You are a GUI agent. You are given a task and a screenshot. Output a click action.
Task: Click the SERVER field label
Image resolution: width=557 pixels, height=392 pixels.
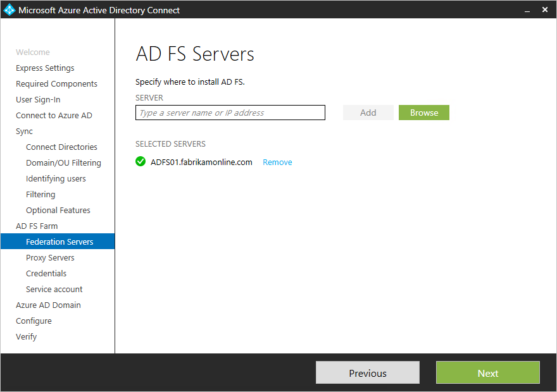(x=149, y=97)
